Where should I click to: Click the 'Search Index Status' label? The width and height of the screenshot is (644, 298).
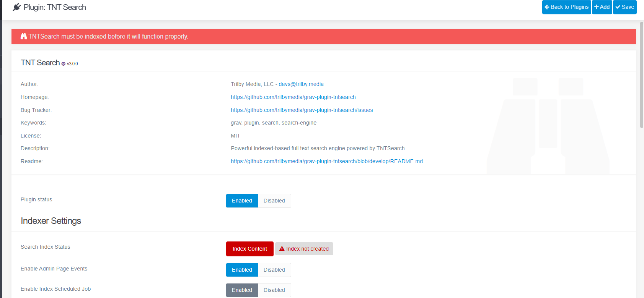pyautogui.click(x=46, y=247)
